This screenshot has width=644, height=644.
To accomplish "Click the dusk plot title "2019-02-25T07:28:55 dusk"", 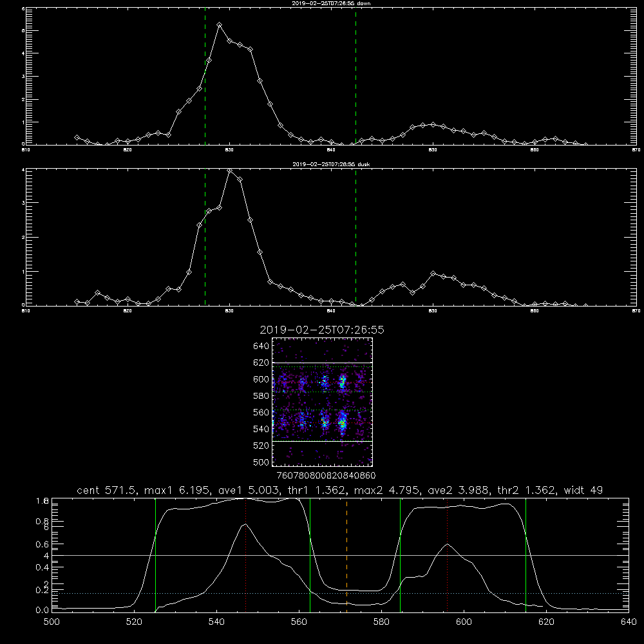I will (331, 164).
